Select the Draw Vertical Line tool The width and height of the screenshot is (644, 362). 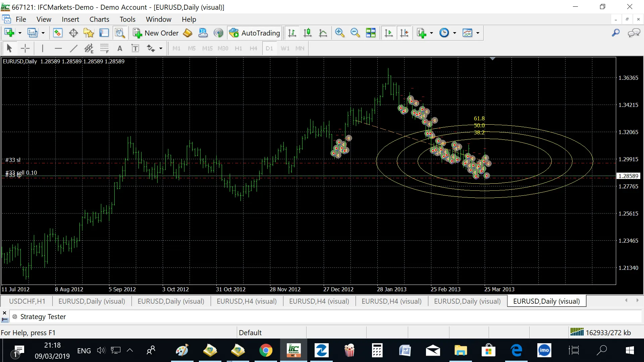43,49
